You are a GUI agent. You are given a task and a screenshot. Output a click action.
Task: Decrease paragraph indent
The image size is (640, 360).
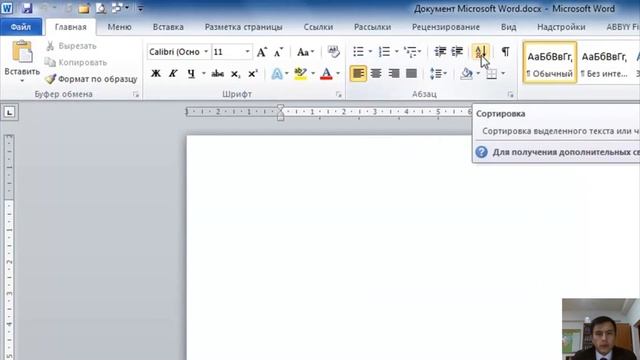(440, 51)
